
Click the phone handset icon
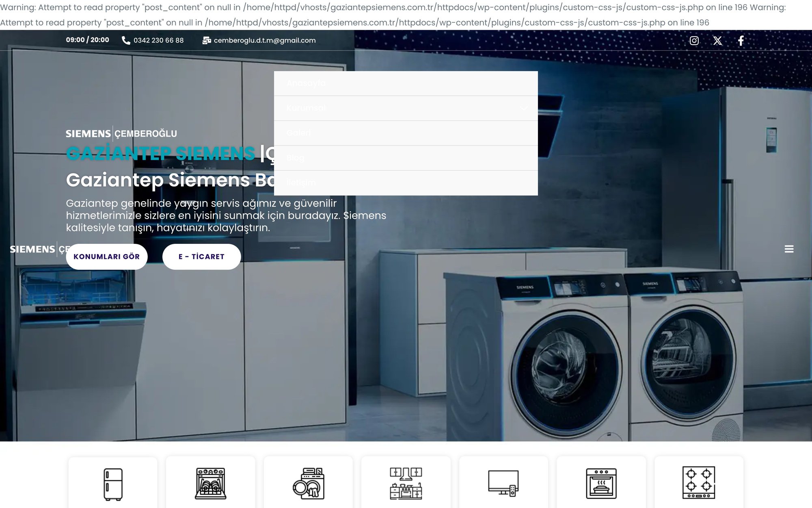[126, 40]
